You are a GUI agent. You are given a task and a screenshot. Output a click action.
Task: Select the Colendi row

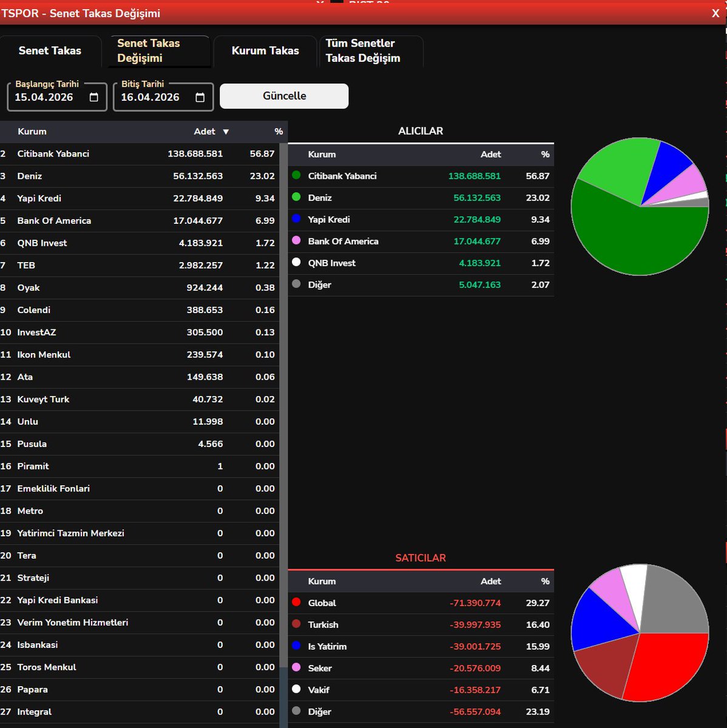click(140, 310)
